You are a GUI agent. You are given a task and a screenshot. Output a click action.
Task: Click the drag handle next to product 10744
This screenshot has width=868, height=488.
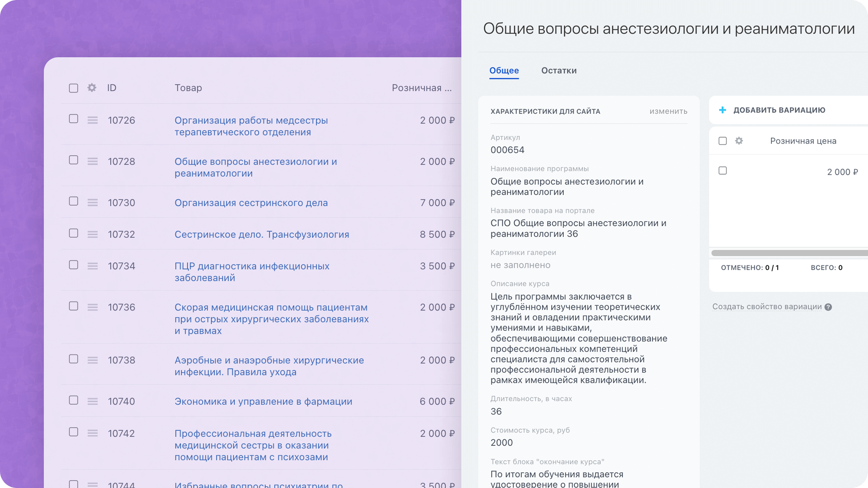[x=92, y=485]
